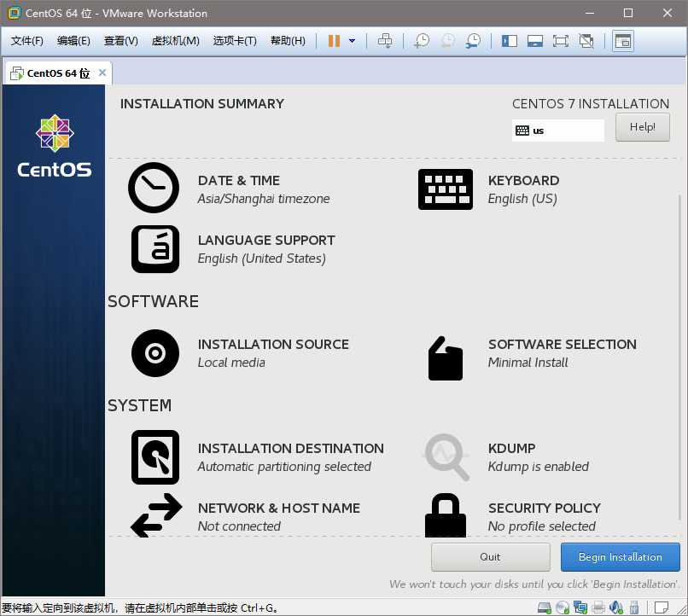Toggle the thumbnail bar view icon
The image size is (688, 616).
pos(535,41)
